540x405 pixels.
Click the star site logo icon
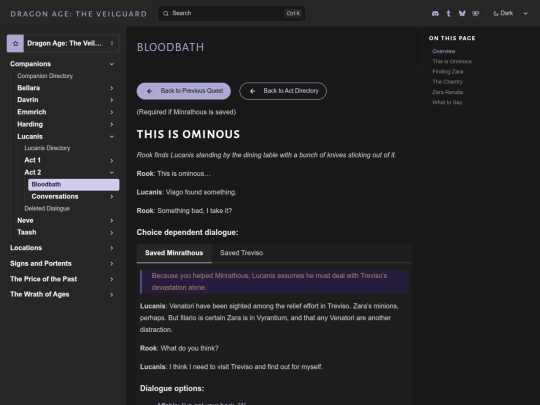(15, 43)
